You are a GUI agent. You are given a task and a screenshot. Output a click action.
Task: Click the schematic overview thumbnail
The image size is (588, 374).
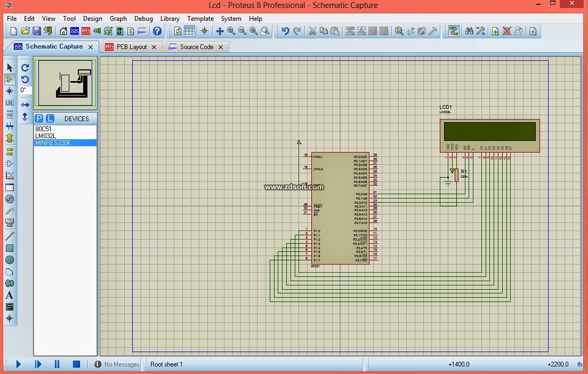point(66,84)
